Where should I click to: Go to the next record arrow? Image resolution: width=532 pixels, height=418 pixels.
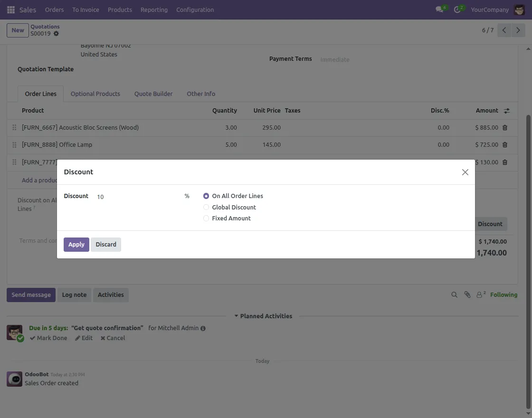(518, 30)
